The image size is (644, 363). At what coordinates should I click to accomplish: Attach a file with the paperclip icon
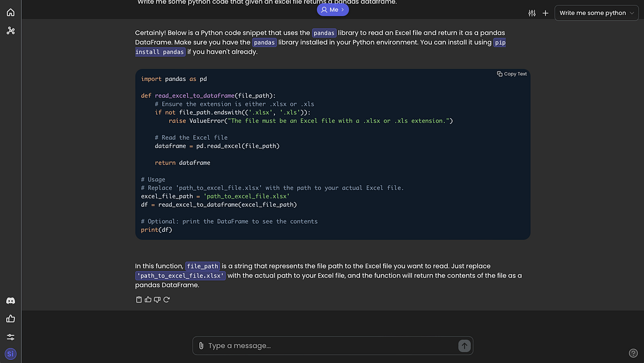[201, 345]
